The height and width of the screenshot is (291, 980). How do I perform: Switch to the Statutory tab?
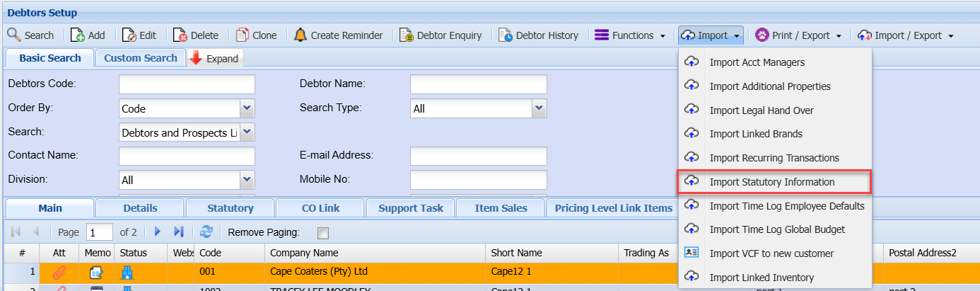click(x=230, y=208)
